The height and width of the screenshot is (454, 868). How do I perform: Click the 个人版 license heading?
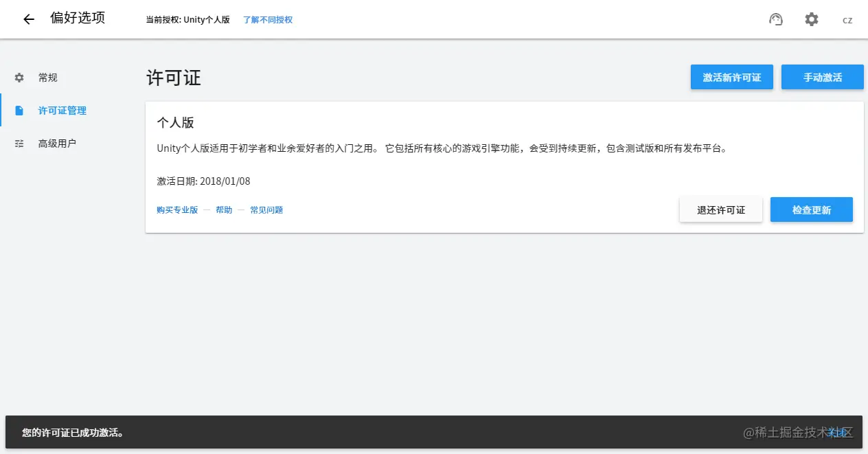pos(176,123)
